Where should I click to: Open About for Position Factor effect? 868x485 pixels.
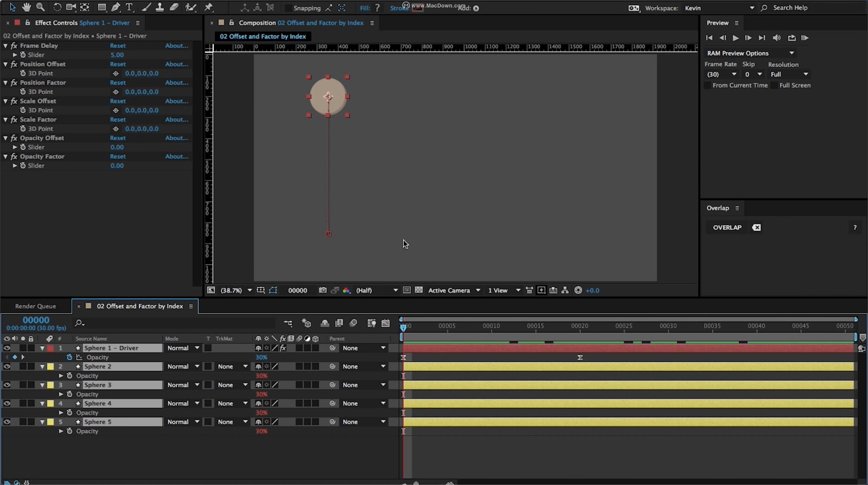(x=177, y=83)
